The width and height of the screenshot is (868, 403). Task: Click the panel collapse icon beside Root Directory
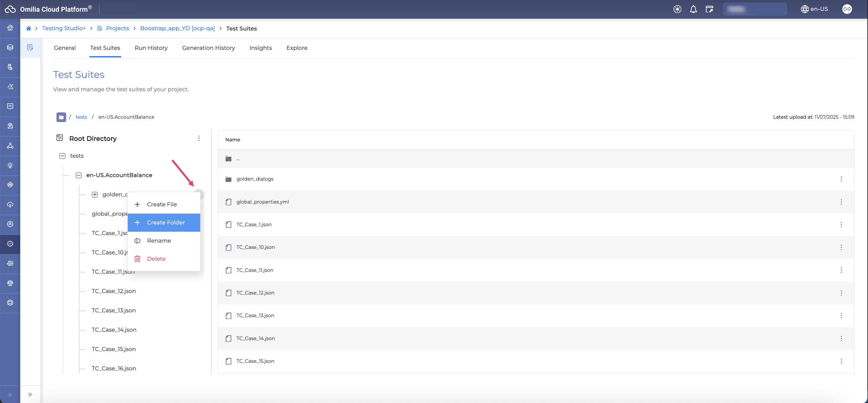[x=59, y=138]
